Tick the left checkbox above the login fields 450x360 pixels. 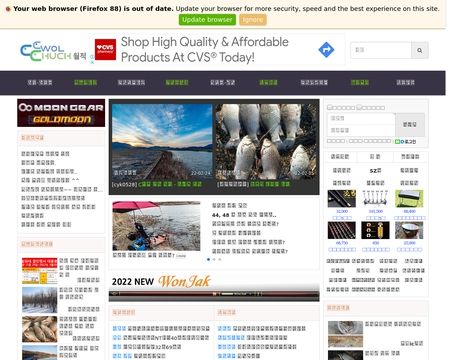coord(329,107)
